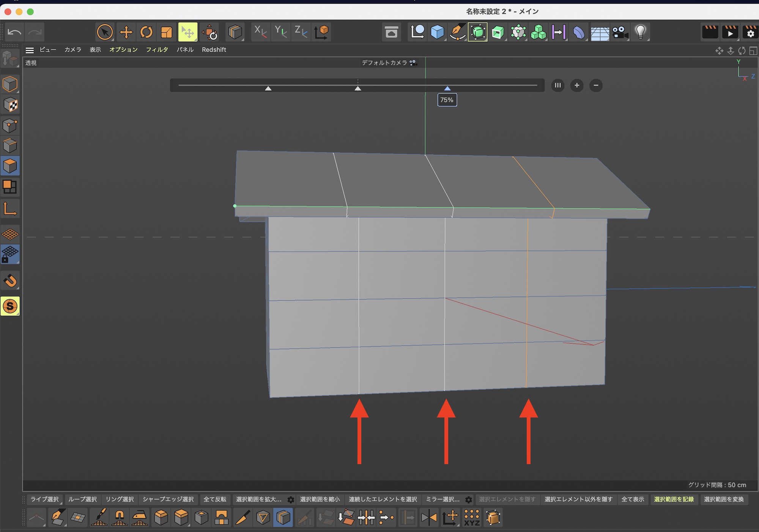Image resolution: width=759 pixels, height=532 pixels.
Task: Open the ライブ選択 selection dropdown
Action: point(44,499)
